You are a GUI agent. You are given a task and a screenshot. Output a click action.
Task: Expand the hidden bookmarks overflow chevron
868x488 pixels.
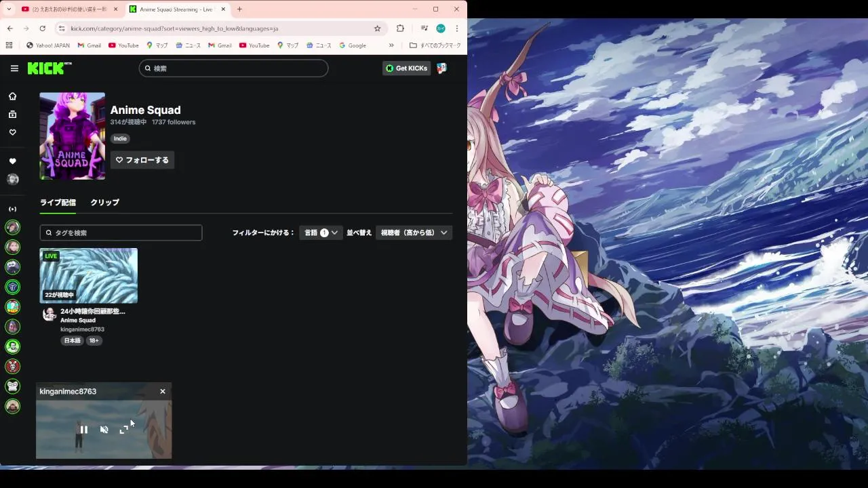coord(391,45)
